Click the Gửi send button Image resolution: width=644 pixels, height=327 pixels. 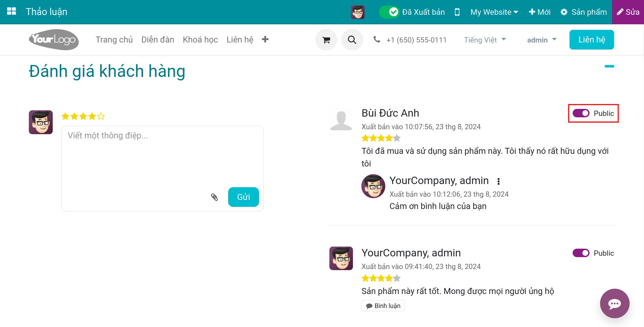click(x=244, y=197)
